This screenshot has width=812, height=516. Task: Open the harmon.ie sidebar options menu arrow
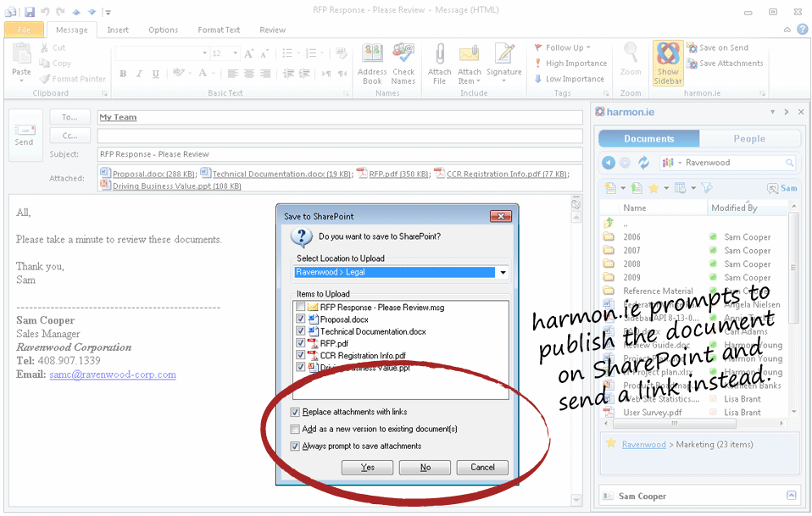(773, 112)
